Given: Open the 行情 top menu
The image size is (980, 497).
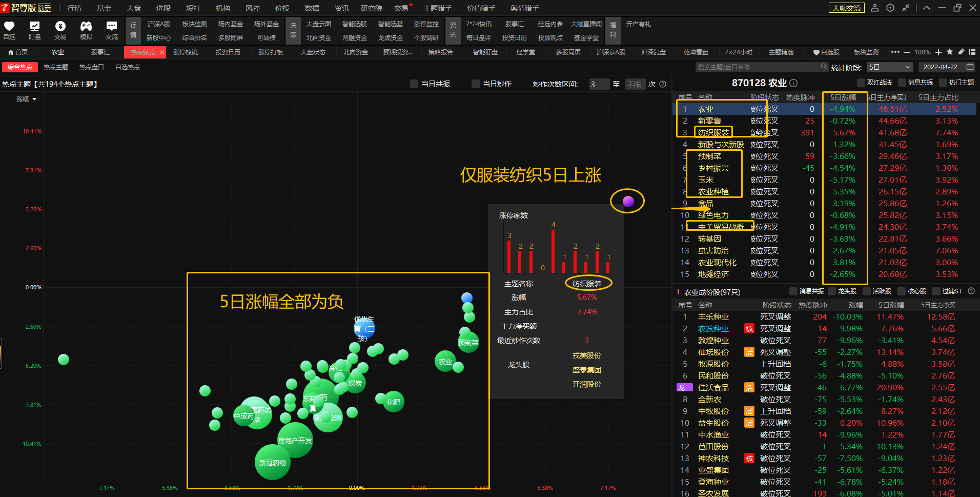Looking at the screenshot, I should (x=74, y=8).
